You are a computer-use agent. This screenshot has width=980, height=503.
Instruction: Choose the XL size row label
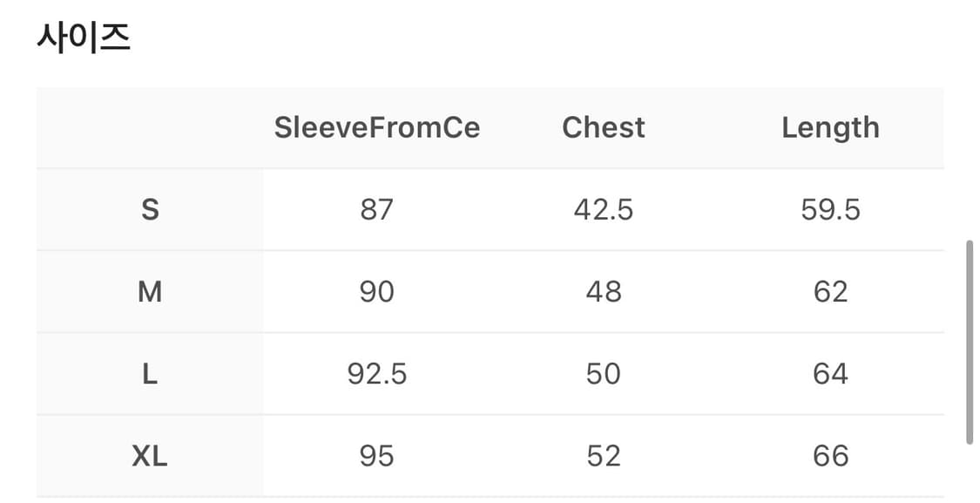(150, 456)
